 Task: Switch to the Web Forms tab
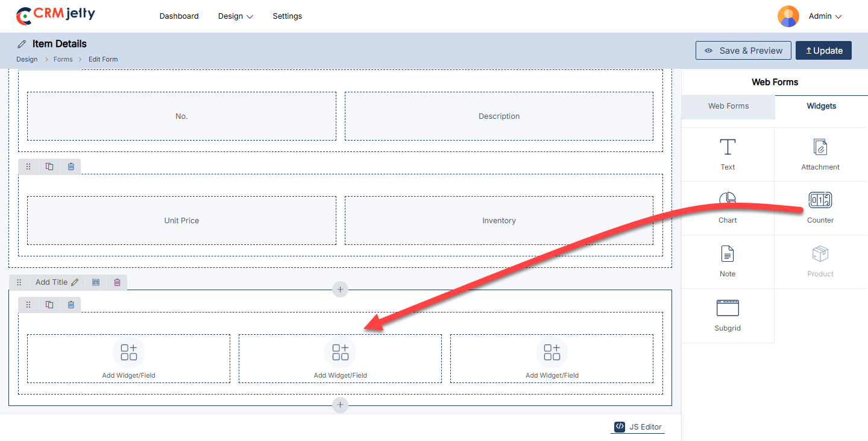[728, 106]
